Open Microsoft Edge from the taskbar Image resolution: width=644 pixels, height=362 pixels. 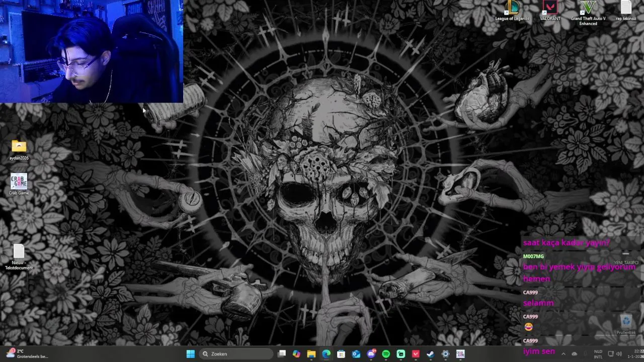pos(326,354)
